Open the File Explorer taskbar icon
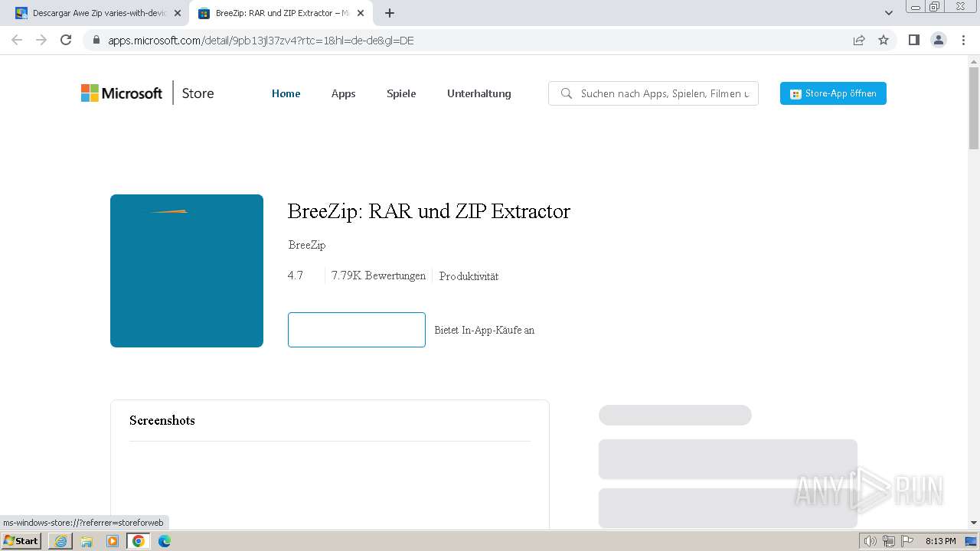Viewport: 980px width, 551px height. [87, 541]
